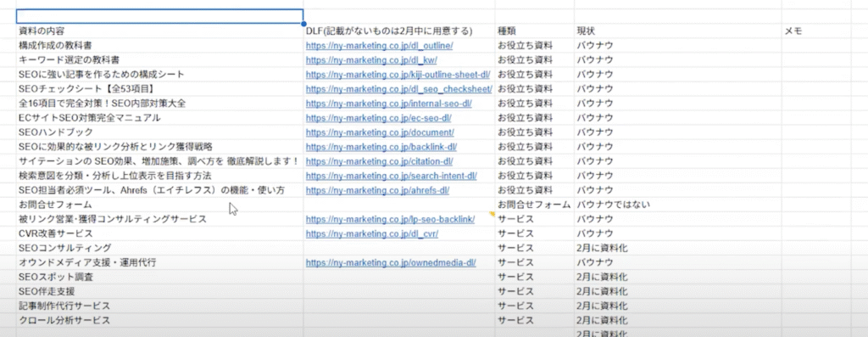Select the SEOスポット調査 cell
This screenshot has width=868, height=337.
tap(160, 277)
